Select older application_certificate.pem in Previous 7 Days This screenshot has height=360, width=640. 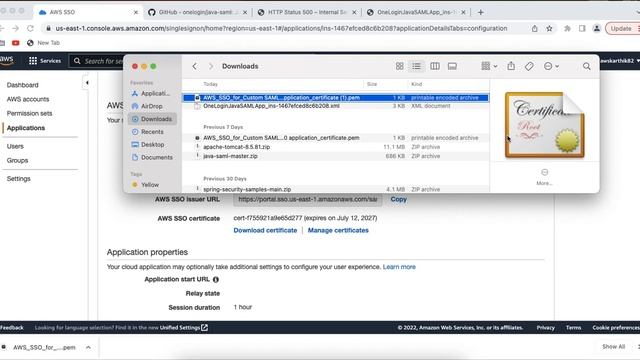click(336, 138)
